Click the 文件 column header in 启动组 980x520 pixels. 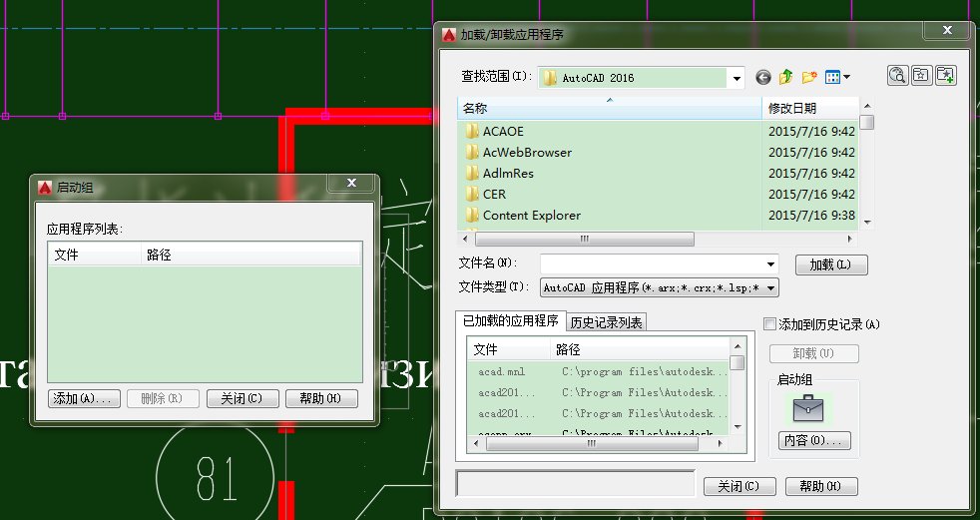click(x=95, y=255)
